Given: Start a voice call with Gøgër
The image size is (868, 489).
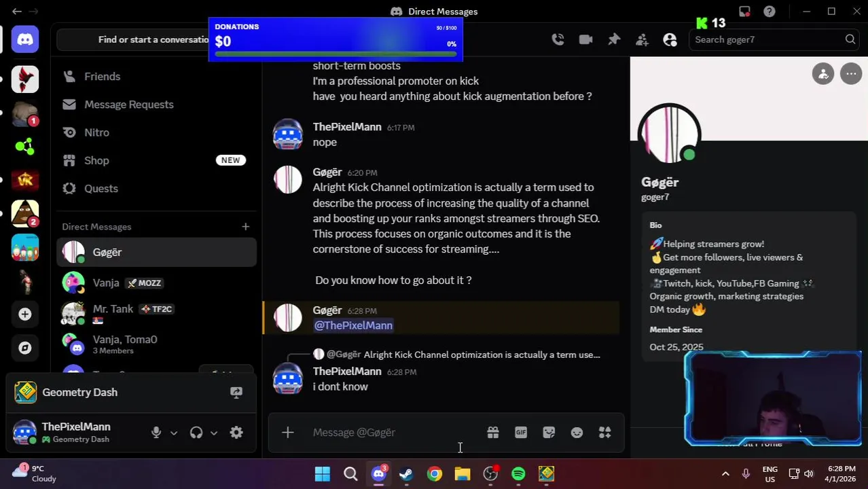Looking at the screenshot, I should click(x=558, y=39).
